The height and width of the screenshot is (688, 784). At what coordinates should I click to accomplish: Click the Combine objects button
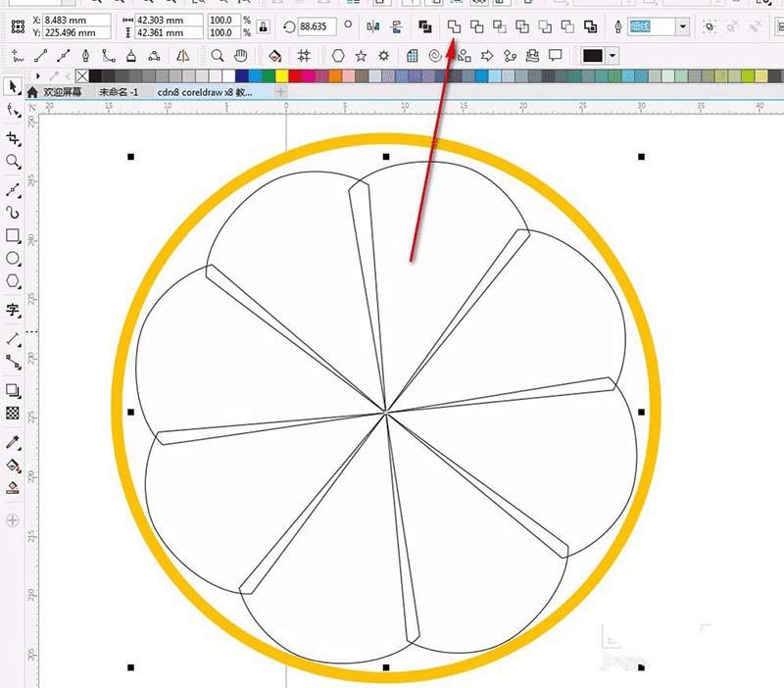click(425, 26)
